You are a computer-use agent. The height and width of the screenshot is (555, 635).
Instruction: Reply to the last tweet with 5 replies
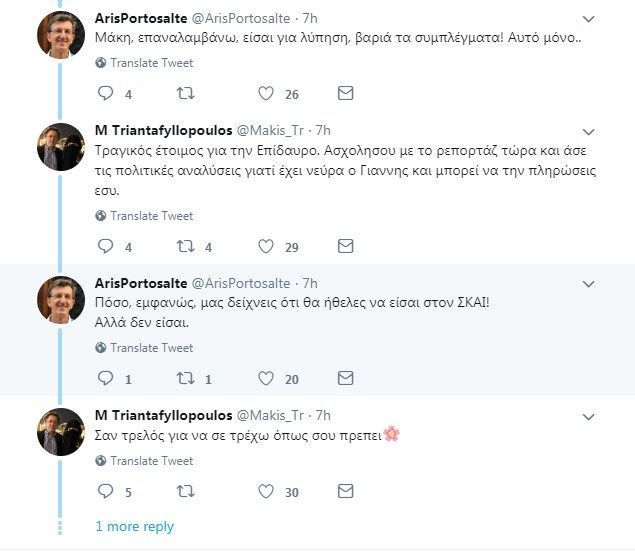[x=106, y=491]
